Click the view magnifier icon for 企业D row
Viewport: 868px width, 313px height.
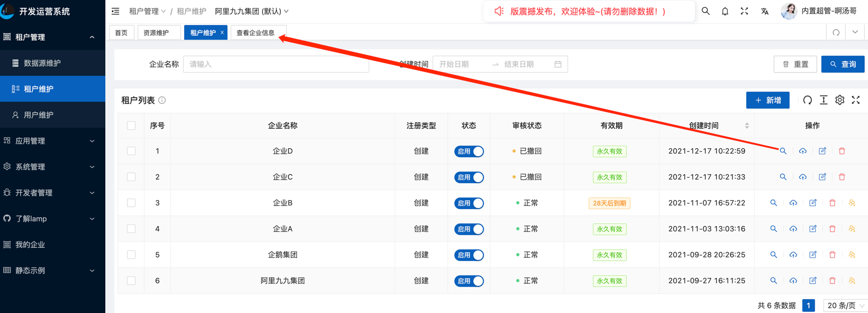coord(783,151)
